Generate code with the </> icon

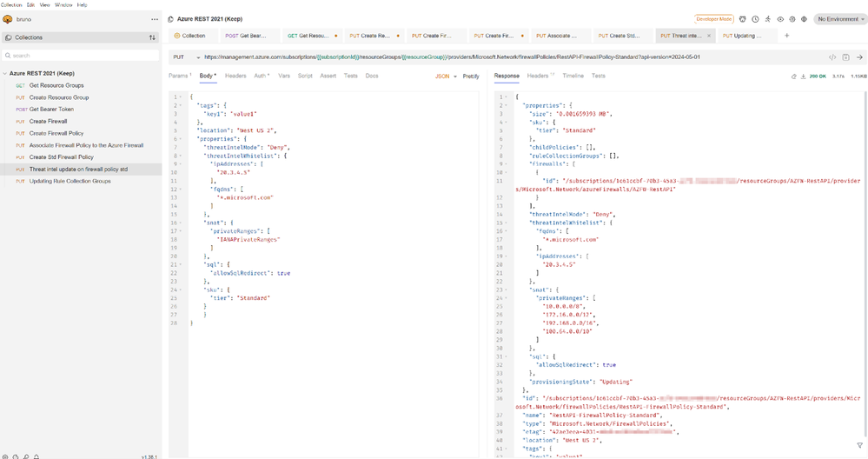coord(832,57)
